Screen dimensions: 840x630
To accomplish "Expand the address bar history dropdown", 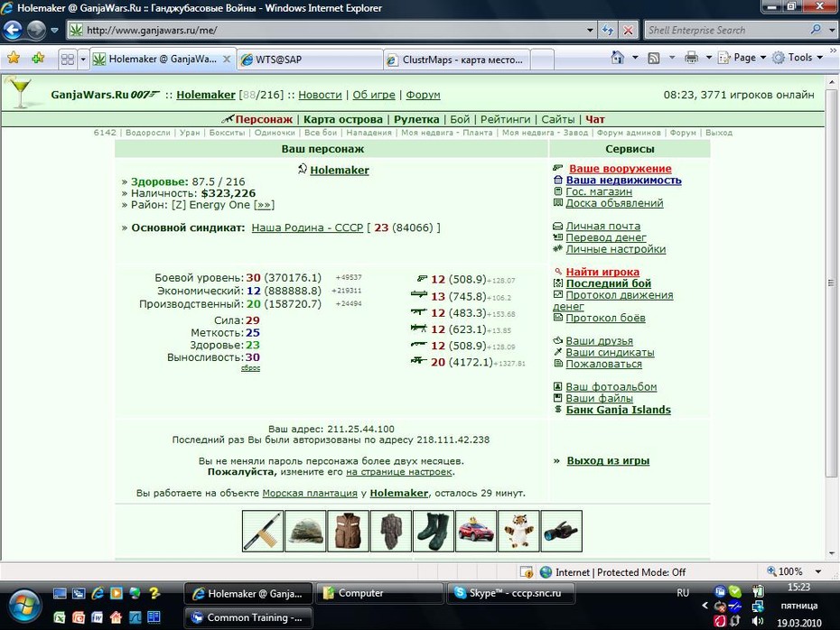I will (x=590, y=30).
